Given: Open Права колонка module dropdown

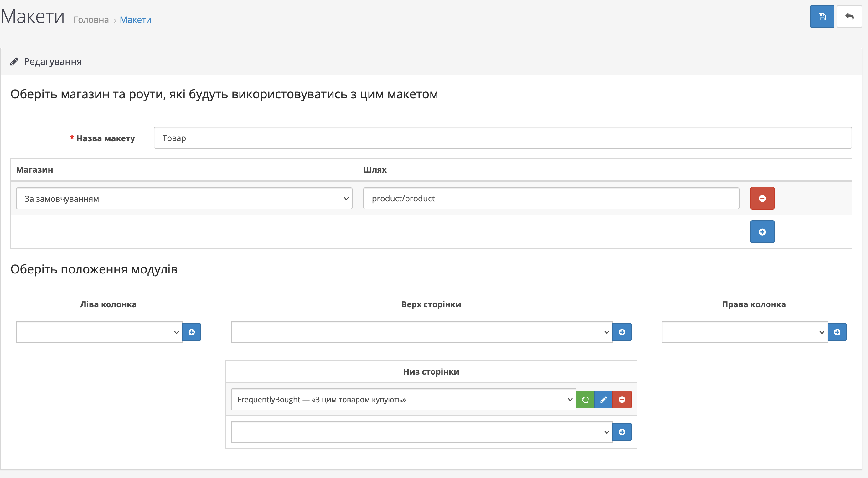Looking at the screenshot, I should pos(745,332).
